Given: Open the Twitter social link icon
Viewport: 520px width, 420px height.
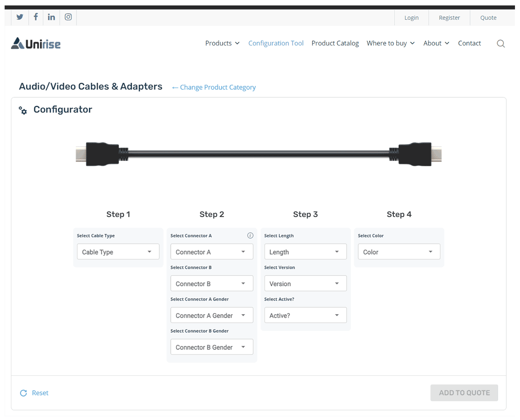Looking at the screenshot, I should coord(20,17).
